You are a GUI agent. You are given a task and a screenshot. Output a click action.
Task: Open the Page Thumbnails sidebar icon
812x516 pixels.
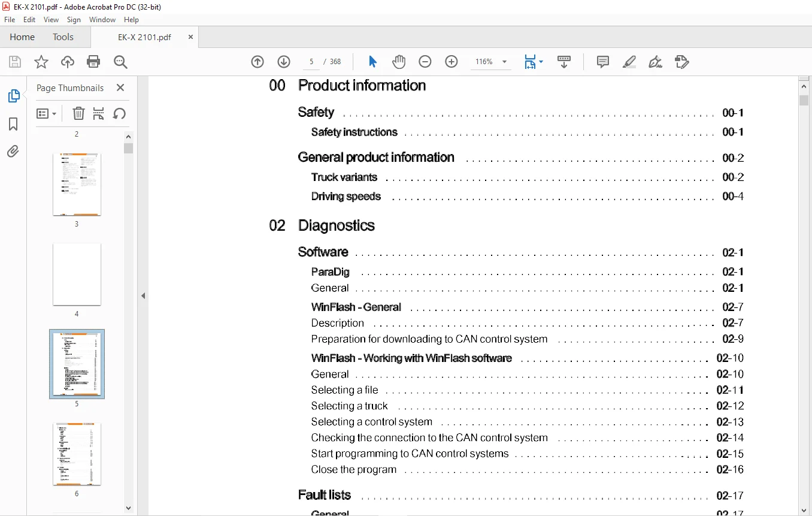click(x=13, y=96)
